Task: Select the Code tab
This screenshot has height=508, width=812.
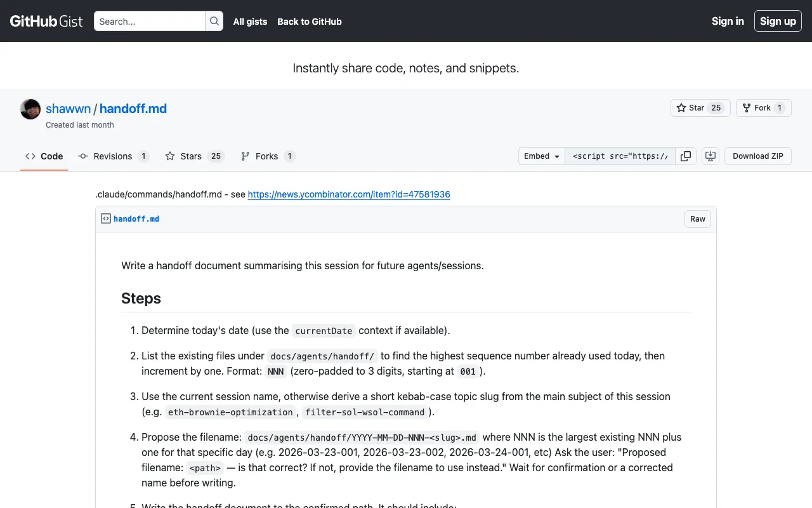Action: coord(44,156)
